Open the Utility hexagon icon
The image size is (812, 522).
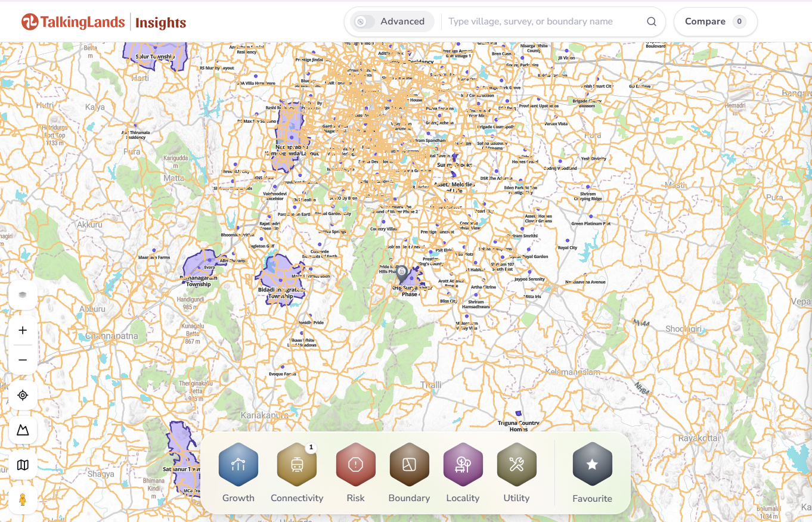pos(516,465)
